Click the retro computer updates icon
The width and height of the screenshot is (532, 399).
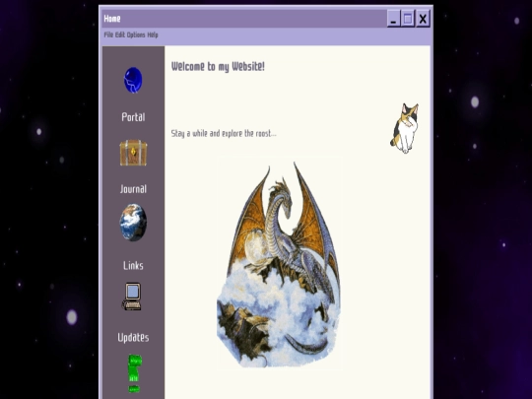point(132,297)
